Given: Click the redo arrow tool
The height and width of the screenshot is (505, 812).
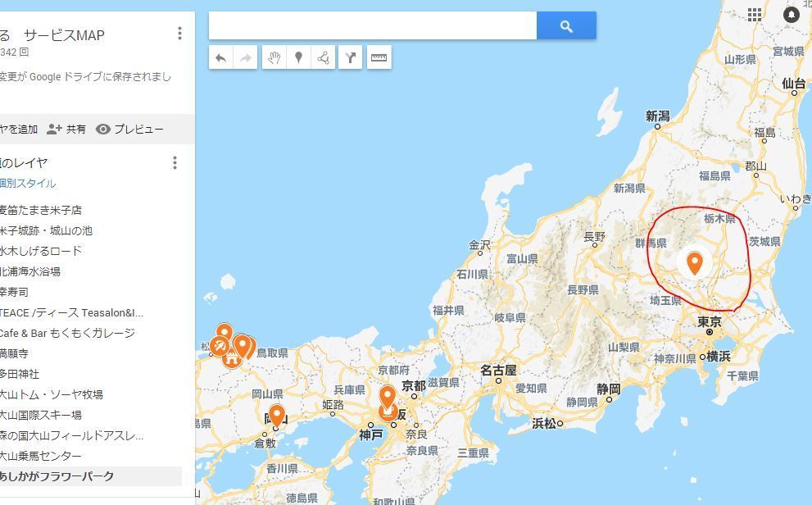Looking at the screenshot, I should click(246, 57).
